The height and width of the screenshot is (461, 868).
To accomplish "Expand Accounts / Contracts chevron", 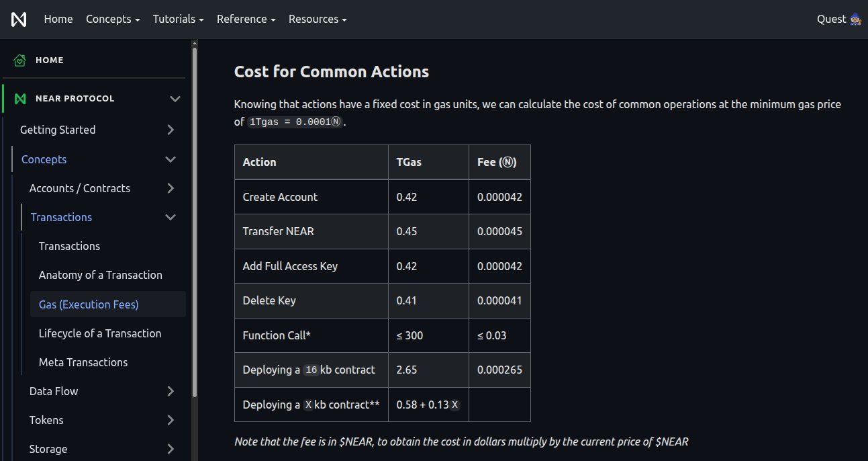I will tap(171, 188).
